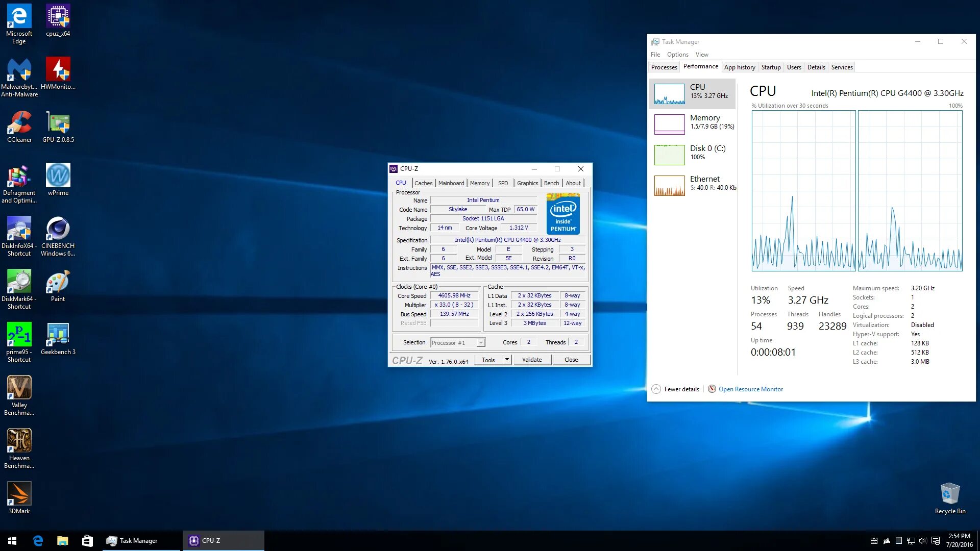Open the Options menu in Task Manager

pos(678,55)
